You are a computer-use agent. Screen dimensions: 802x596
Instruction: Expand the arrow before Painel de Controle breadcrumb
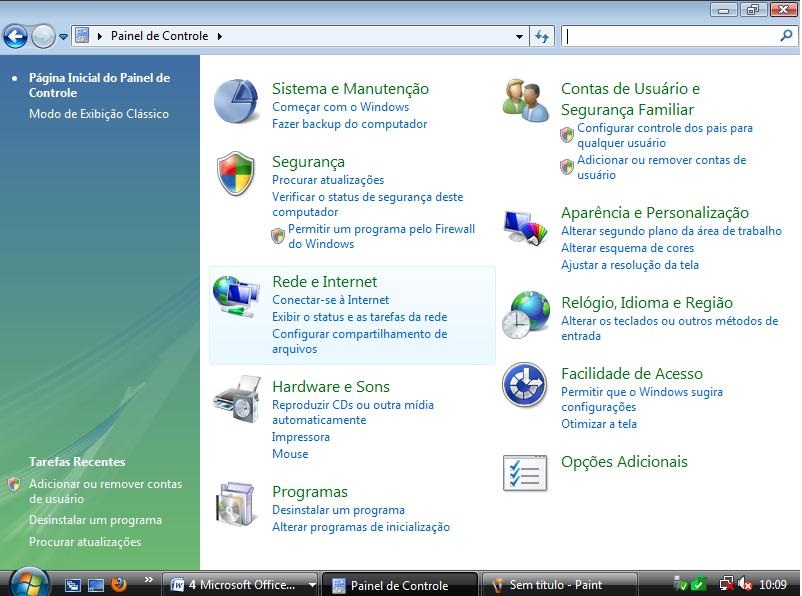pyautogui.click(x=100, y=36)
